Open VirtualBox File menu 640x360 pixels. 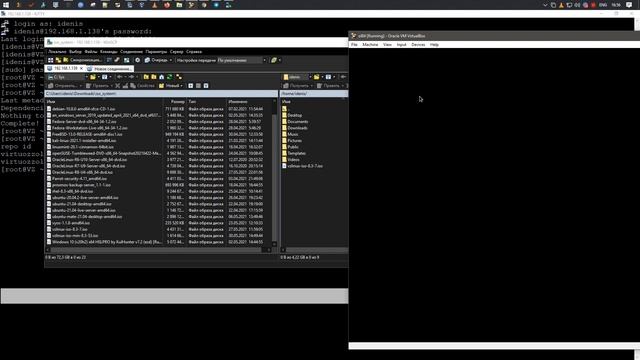[354, 44]
